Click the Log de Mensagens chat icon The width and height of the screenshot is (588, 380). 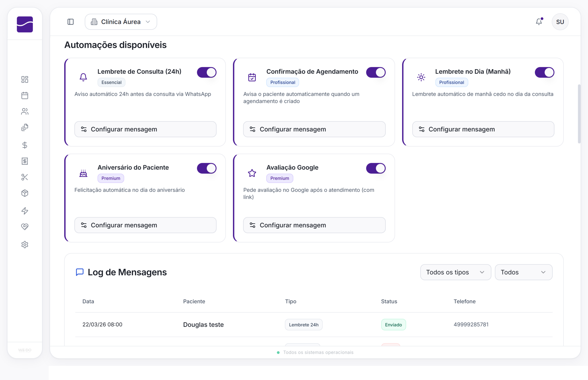coord(79,272)
